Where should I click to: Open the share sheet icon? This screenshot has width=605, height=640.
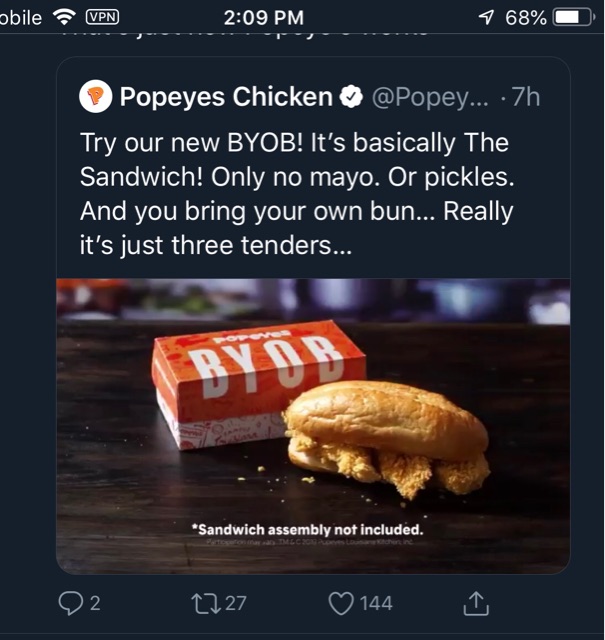(476, 603)
